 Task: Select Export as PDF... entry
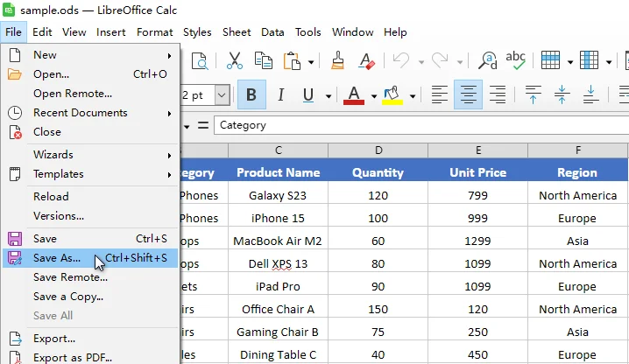(90, 357)
